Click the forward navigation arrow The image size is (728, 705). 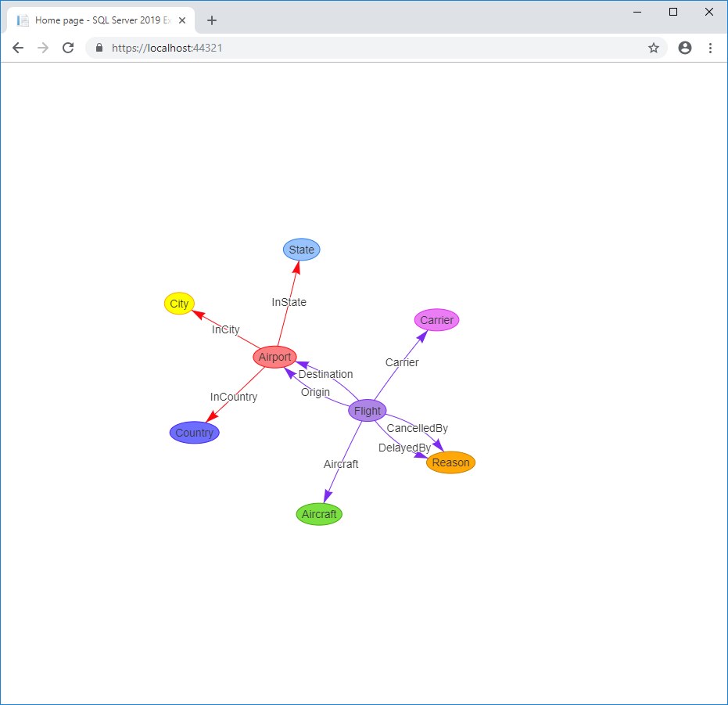pos(43,48)
